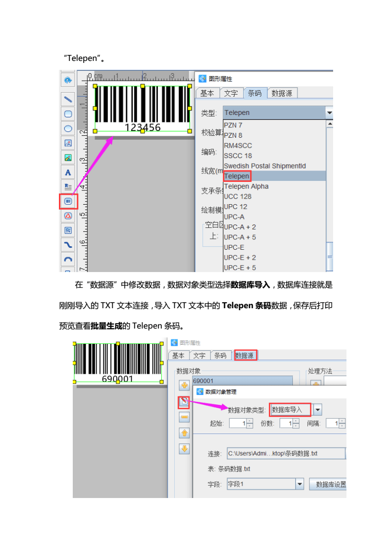The width and height of the screenshot is (392, 555).
Task: Click the 份数 number field
Action: (286, 423)
